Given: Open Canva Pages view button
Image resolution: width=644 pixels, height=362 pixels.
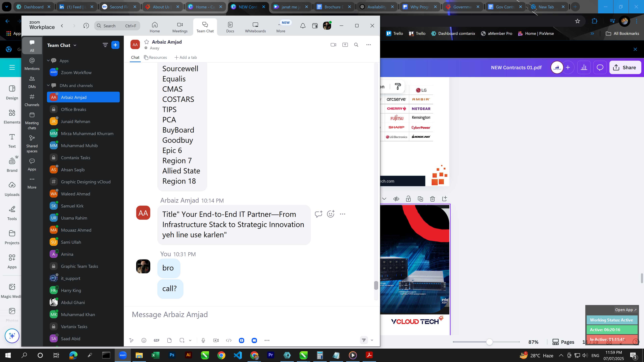Looking at the screenshot, I should (563, 342).
